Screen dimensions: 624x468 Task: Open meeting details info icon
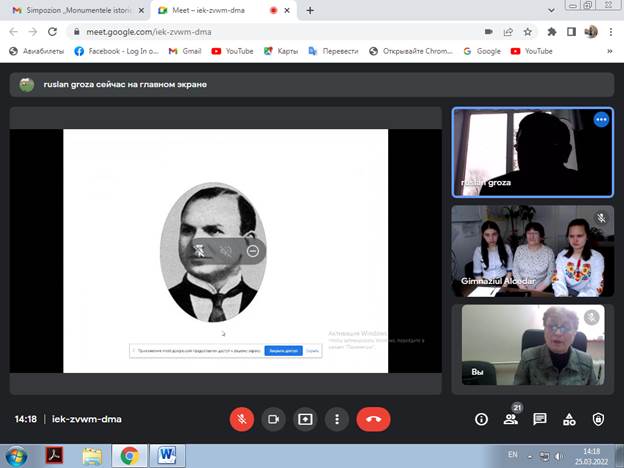click(481, 419)
